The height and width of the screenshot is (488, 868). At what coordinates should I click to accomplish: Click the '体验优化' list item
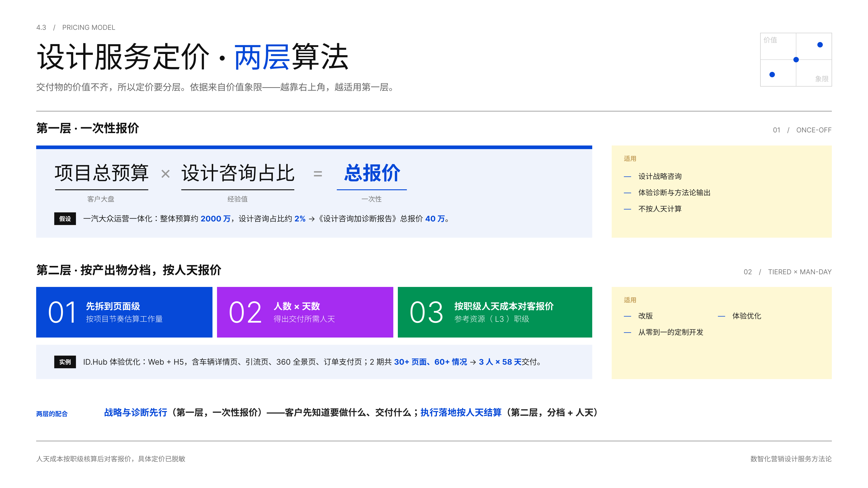tap(747, 316)
